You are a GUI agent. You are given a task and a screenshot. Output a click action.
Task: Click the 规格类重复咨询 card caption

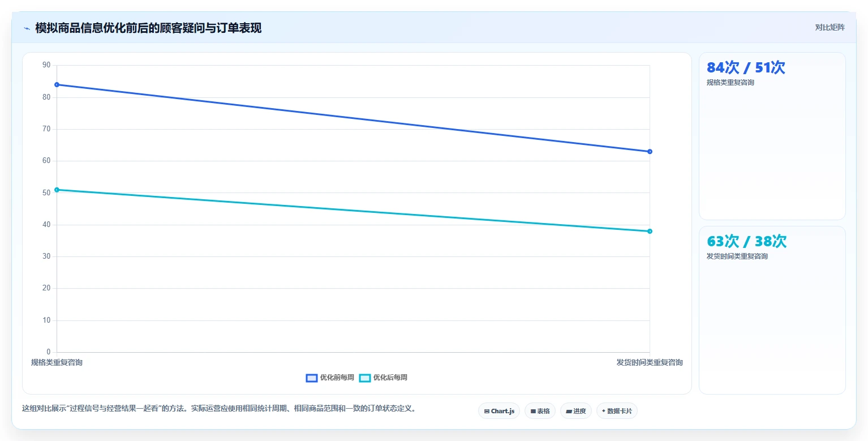coord(730,83)
